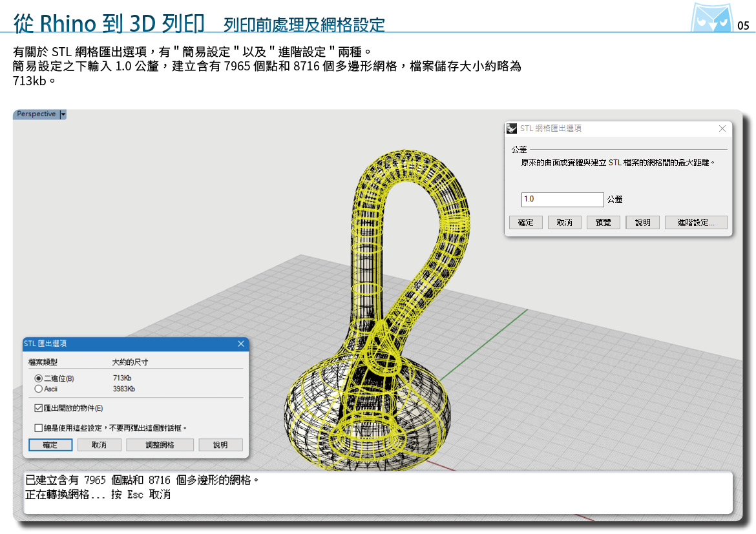This screenshot has height=534, width=756.
Task: Click the 預覽 preview button
Action: pyautogui.click(x=603, y=223)
